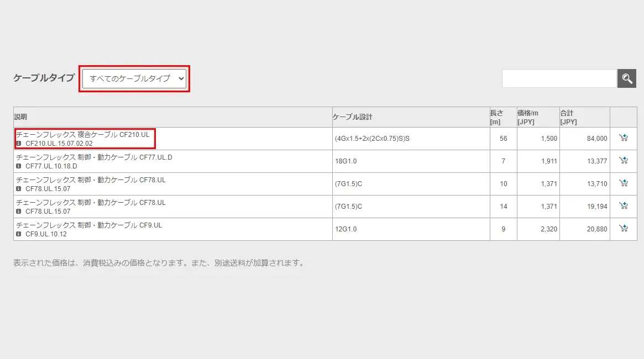The height and width of the screenshot is (359, 644).
Task: Select チェーンフレックス 制御・動力ケーブル CF9.UL title
Action: 89,225
